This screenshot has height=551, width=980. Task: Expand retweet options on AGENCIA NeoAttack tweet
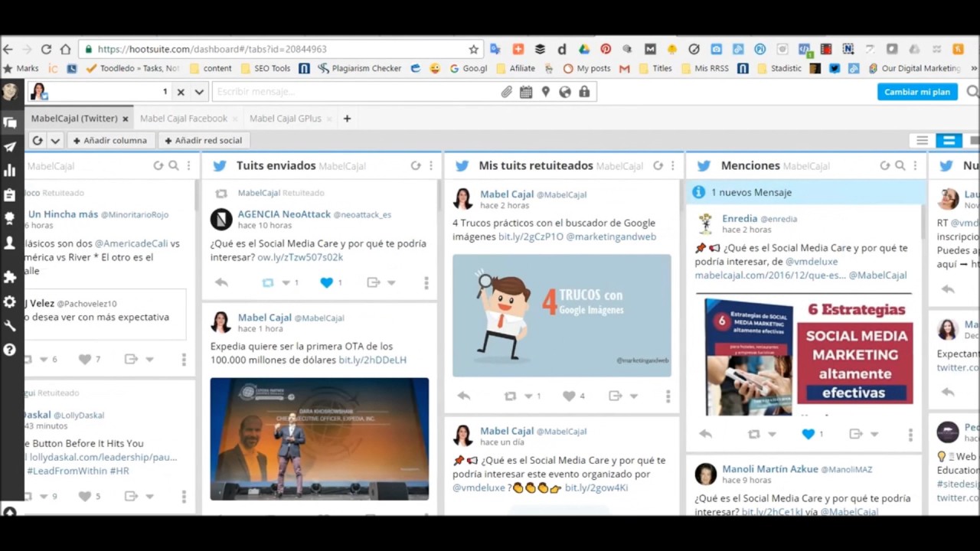pyautogui.click(x=285, y=282)
